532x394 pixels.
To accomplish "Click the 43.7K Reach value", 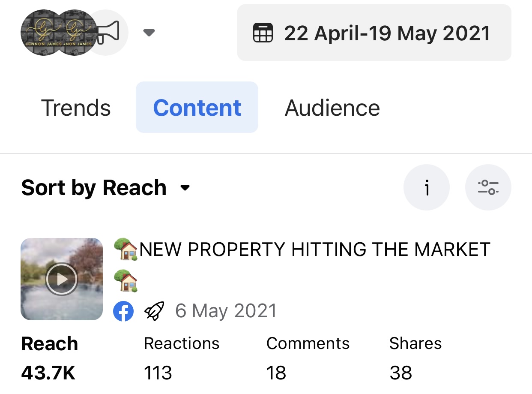I will click(48, 373).
